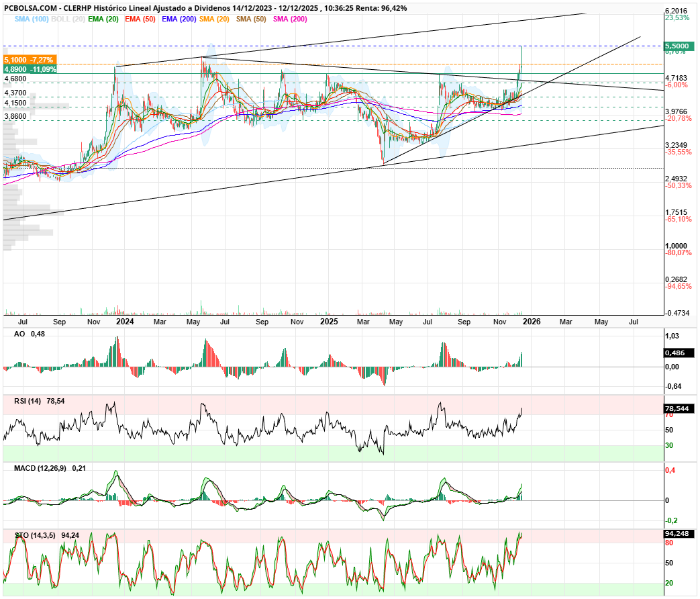This screenshot has width=700, height=599.
Task: Select the 3,8600 support level label
Action: (x=15, y=116)
